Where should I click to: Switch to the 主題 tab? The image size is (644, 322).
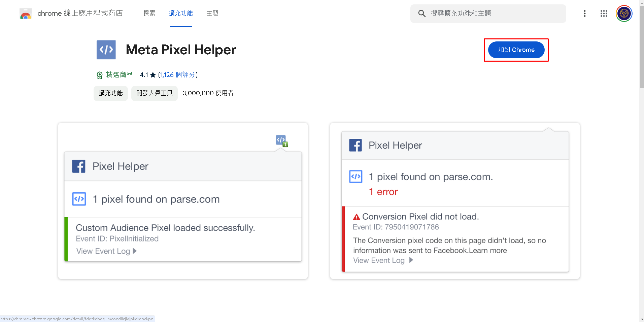212,13
